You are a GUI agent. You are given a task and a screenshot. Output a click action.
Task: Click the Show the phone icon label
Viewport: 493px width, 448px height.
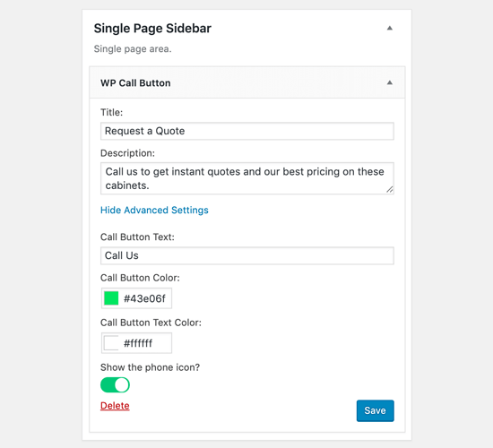pyautogui.click(x=150, y=367)
